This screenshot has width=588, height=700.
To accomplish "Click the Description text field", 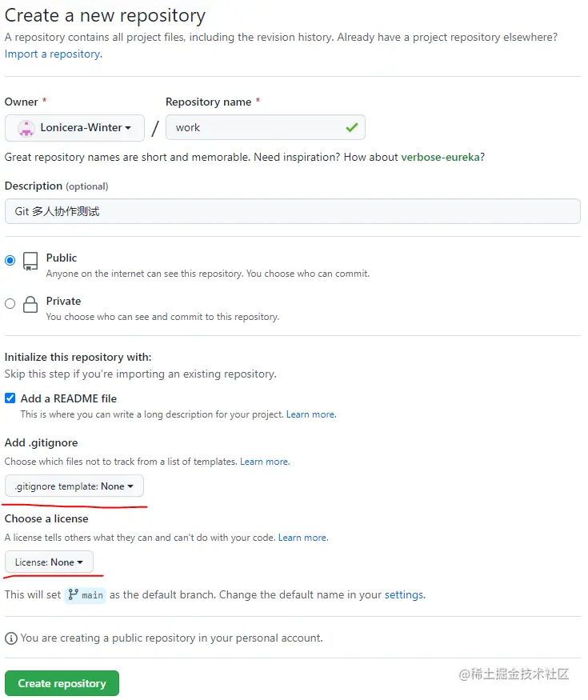I will pos(292,211).
